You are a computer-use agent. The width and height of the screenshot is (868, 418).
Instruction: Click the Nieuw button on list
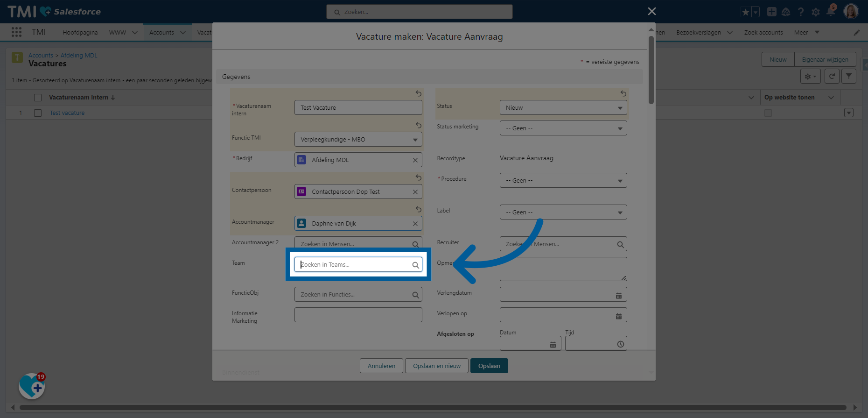pyautogui.click(x=778, y=60)
